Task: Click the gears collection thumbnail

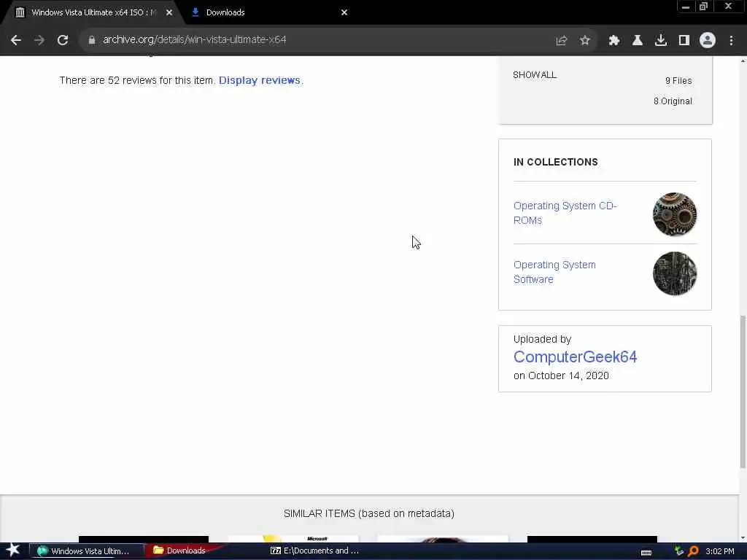Action: [675, 214]
